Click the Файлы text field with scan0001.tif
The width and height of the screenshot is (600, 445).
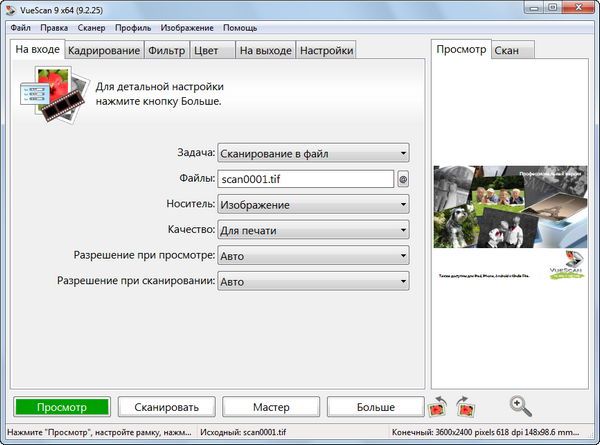click(x=305, y=180)
